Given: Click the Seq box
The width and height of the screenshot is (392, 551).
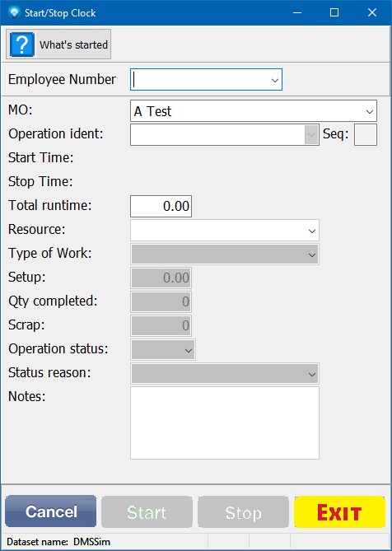Looking at the screenshot, I should (x=366, y=134).
